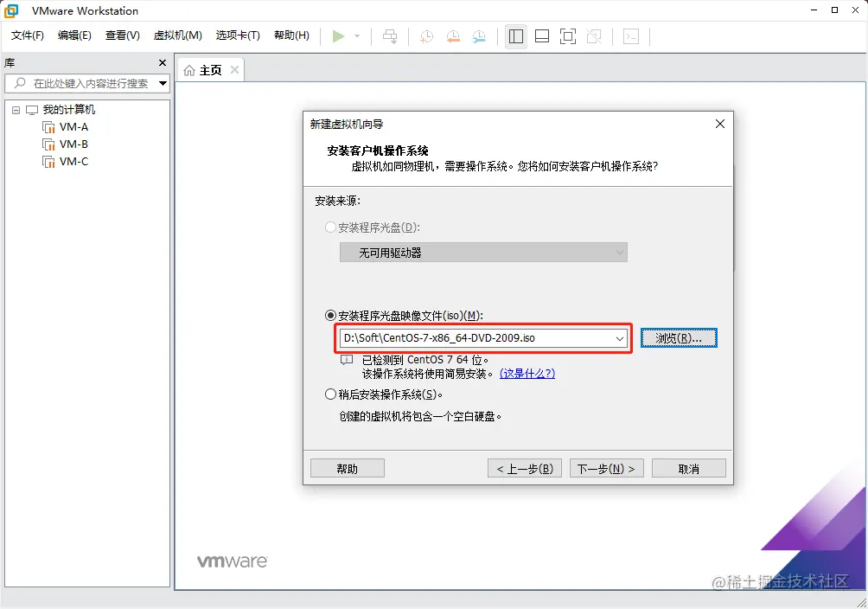This screenshot has width=868, height=609.
Task: Open the 虚拟机(M) menu
Action: (x=178, y=35)
